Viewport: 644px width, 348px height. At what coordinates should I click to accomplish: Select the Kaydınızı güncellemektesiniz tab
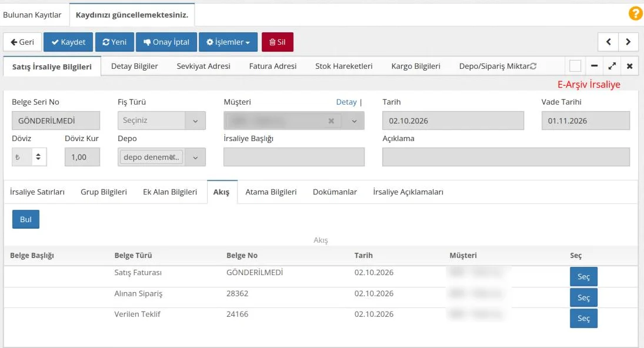(132, 15)
